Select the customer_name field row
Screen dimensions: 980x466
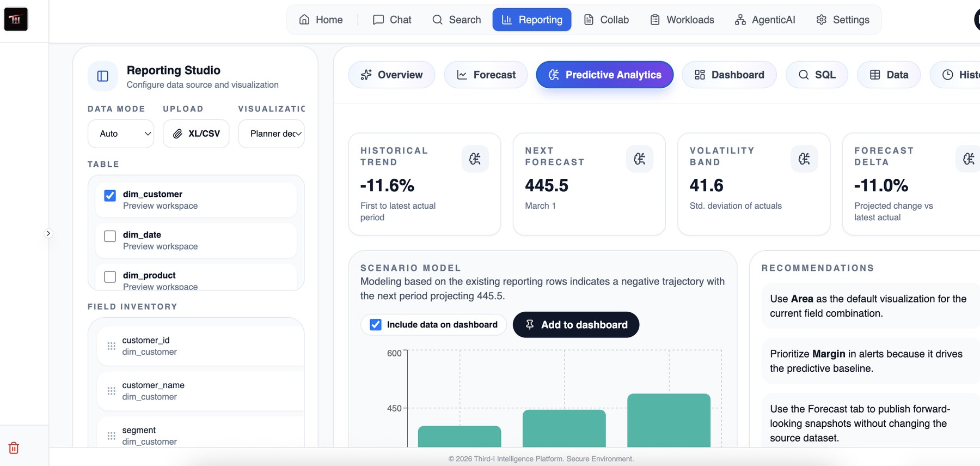coord(201,391)
